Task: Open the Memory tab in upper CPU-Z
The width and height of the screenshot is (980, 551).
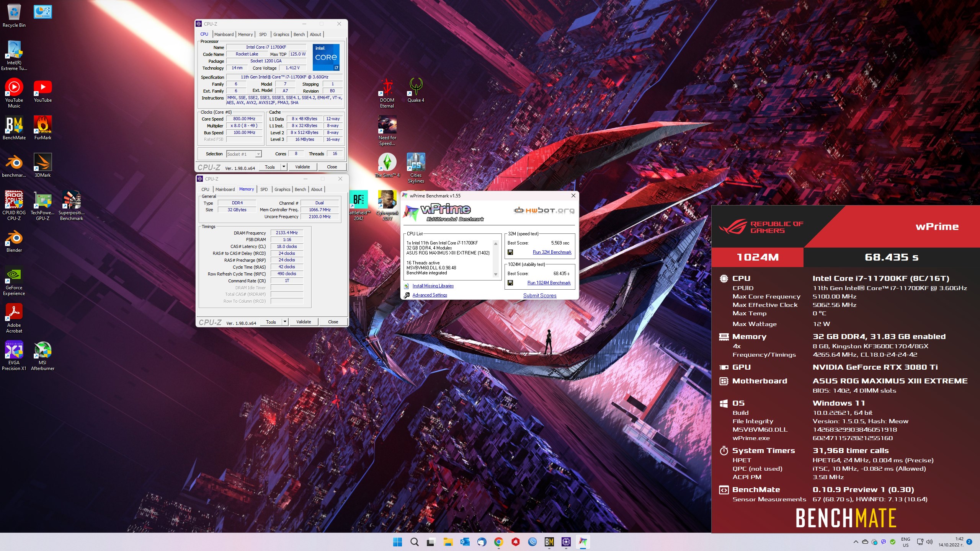Action: [x=245, y=34]
